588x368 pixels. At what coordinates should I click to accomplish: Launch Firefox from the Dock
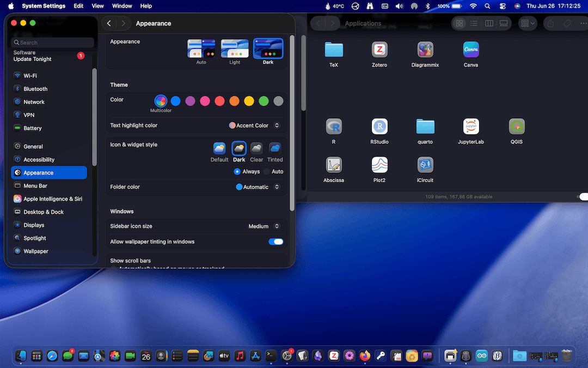(x=365, y=355)
